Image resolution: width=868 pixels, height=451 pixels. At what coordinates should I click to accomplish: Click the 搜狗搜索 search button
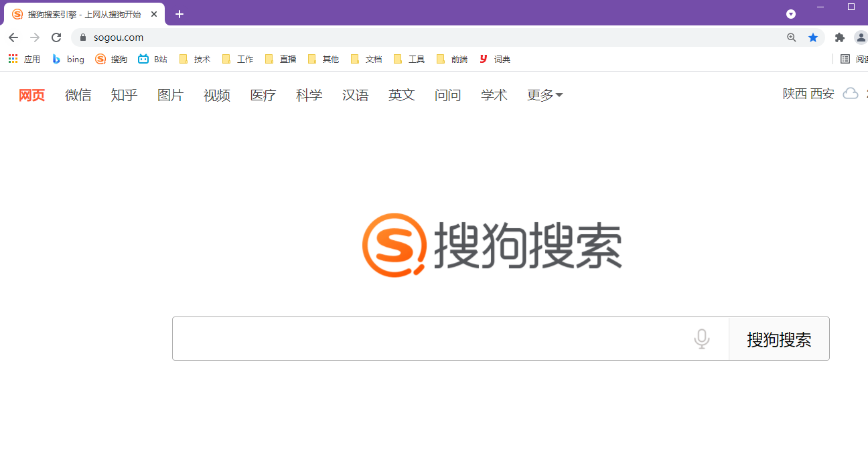779,339
